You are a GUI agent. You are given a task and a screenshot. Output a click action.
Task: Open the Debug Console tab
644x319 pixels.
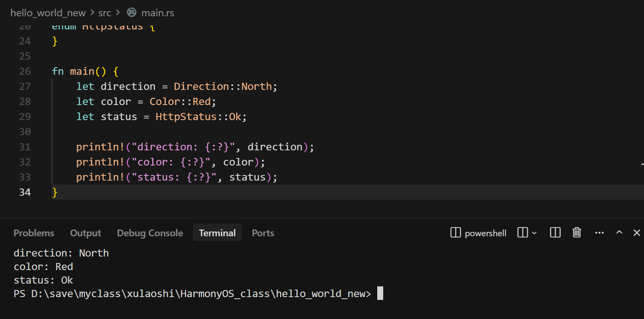[x=150, y=233]
